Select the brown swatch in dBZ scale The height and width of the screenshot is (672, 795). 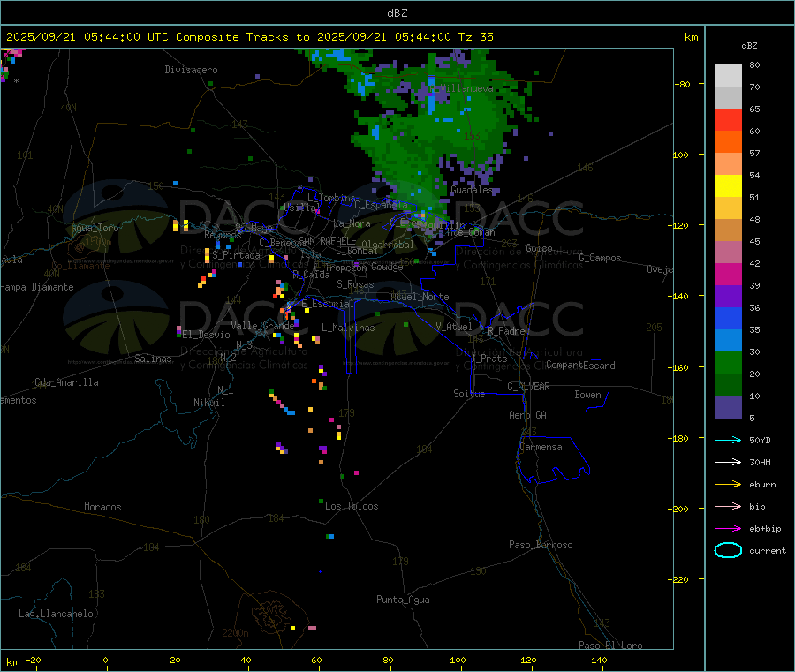click(x=728, y=230)
